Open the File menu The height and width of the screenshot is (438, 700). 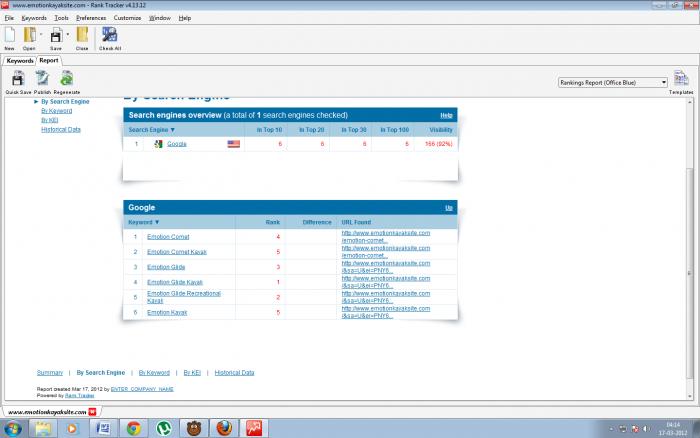(9, 18)
